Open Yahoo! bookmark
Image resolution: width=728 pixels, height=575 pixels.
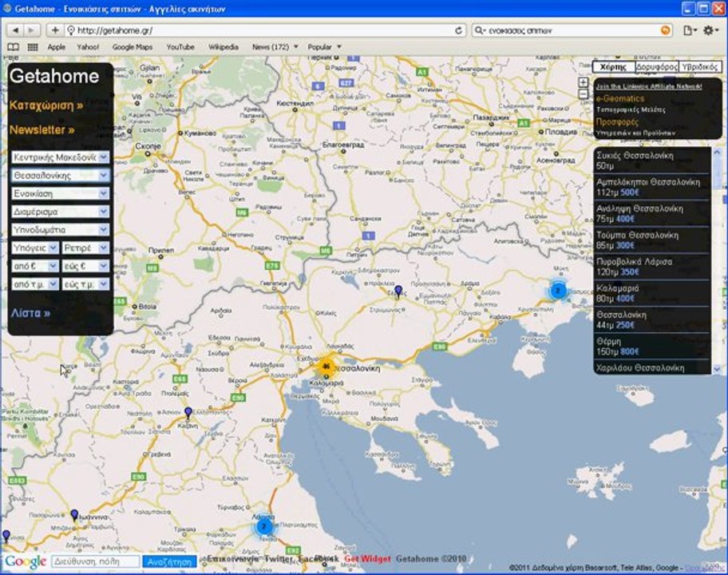pos(88,47)
